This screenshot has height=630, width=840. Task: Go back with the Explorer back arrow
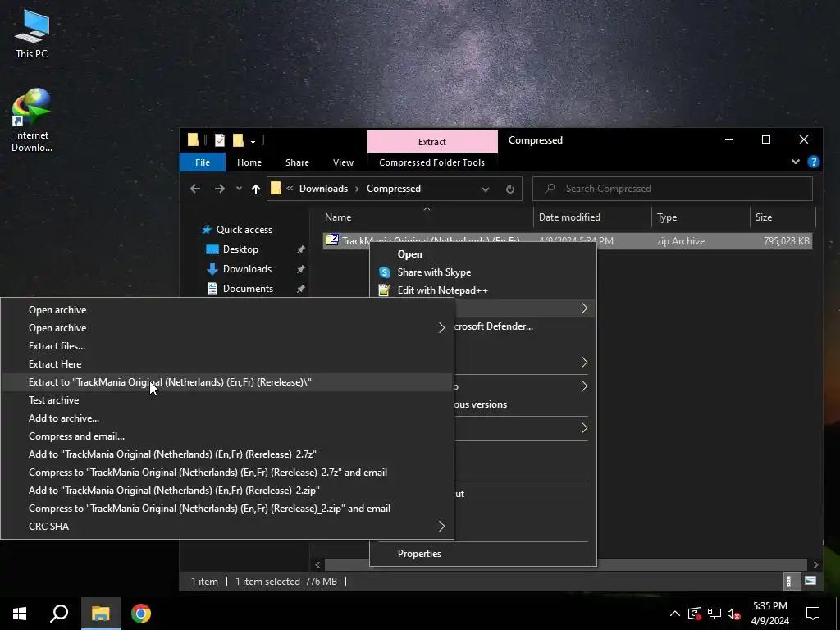pos(195,189)
